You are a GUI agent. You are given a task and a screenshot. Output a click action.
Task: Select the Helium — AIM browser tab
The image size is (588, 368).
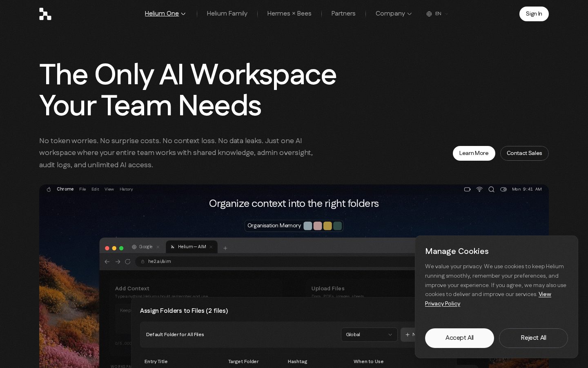pos(192,247)
